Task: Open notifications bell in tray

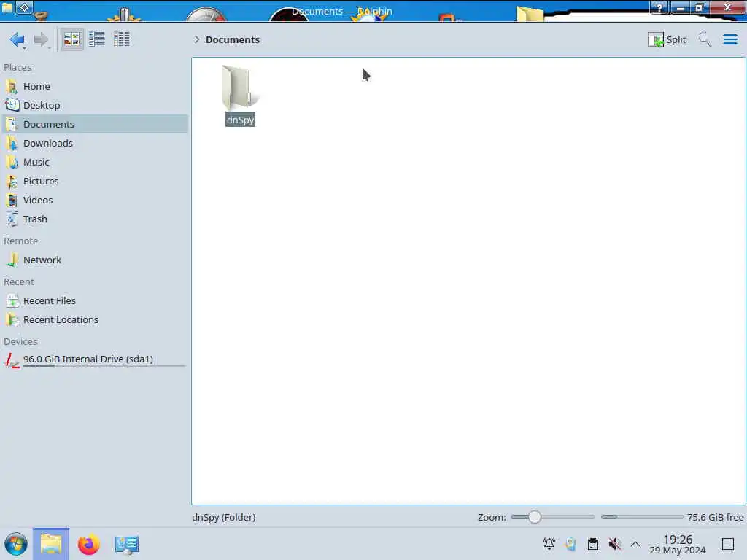Action: tap(549, 544)
